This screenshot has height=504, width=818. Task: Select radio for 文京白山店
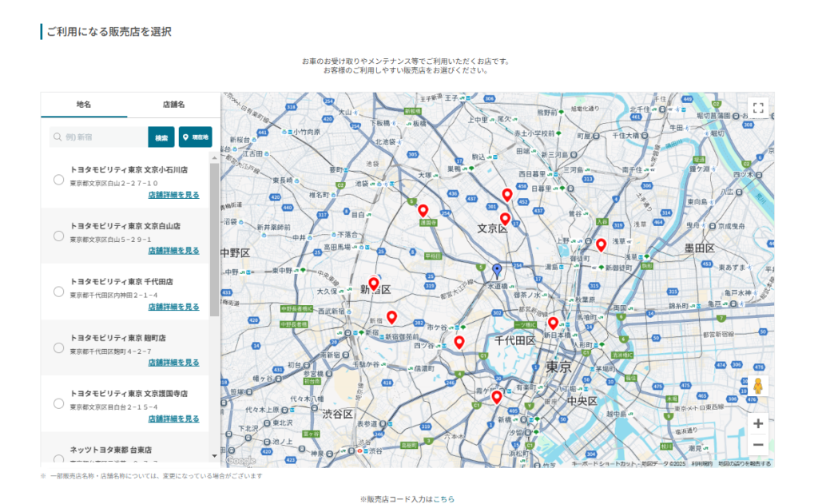pos(58,236)
